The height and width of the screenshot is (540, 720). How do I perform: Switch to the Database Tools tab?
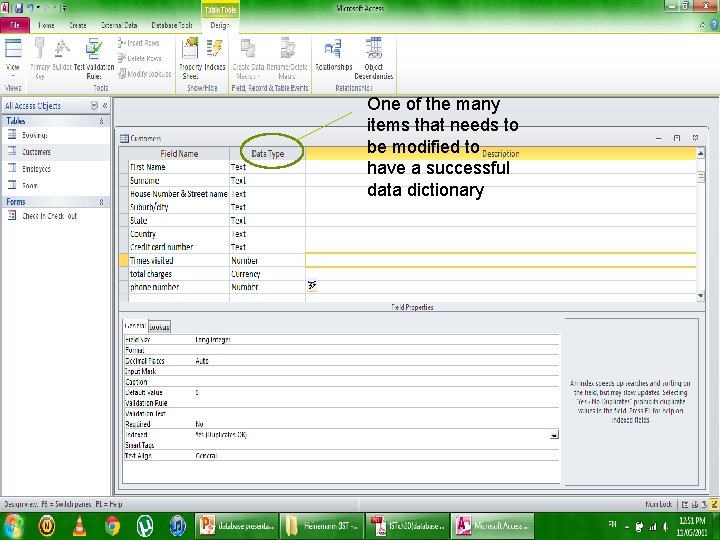coord(172,25)
